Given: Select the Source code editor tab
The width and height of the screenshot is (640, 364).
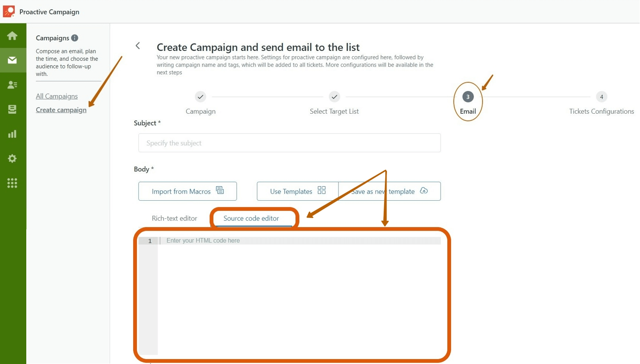Looking at the screenshot, I should [x=251, y=218].
